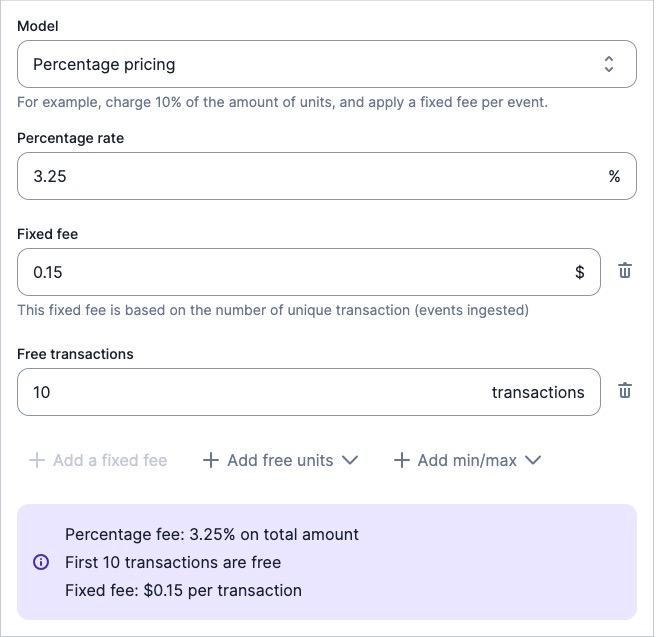Click the info icon in the summary box
The image size is (656, 637).
click(41, 562)
